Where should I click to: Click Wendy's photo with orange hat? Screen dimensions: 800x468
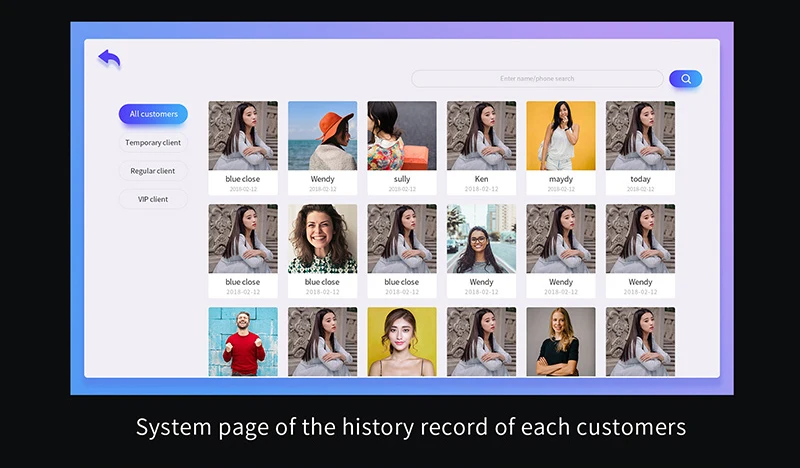(322, 136)
